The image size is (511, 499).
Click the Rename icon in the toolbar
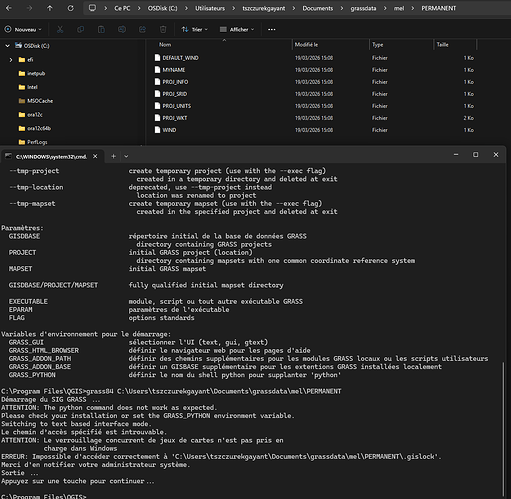coord(122,30)
